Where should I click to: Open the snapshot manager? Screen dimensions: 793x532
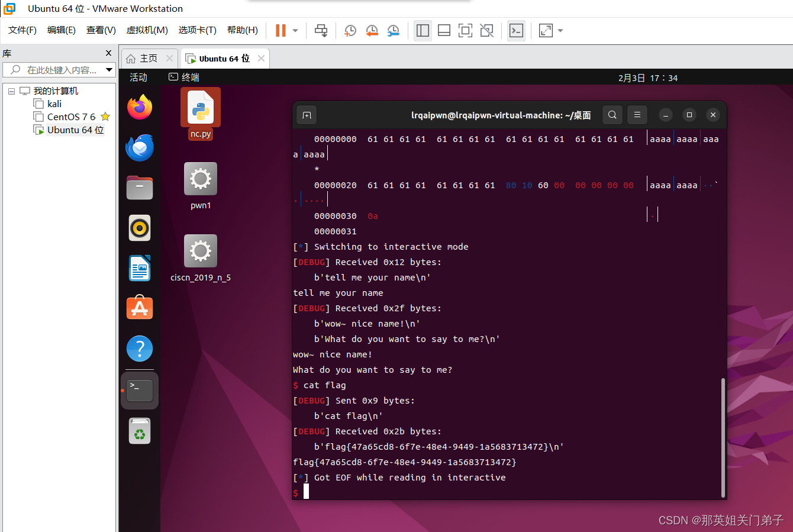coord(393,30)
